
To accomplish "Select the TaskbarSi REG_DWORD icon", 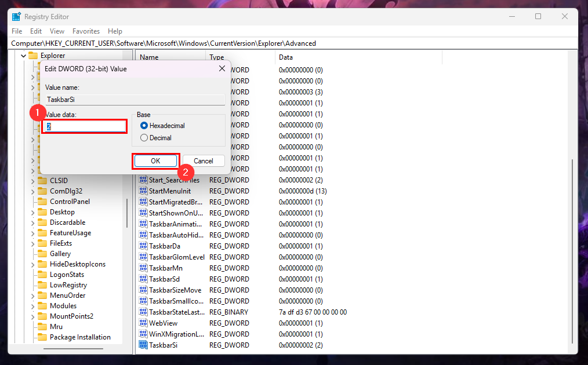I will click(x=143, y=345).
